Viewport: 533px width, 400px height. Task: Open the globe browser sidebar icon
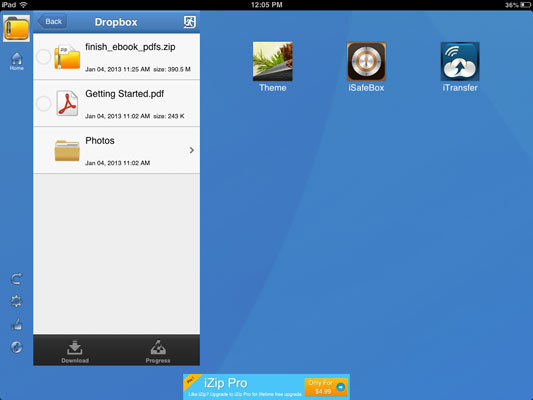click(16, 347)
